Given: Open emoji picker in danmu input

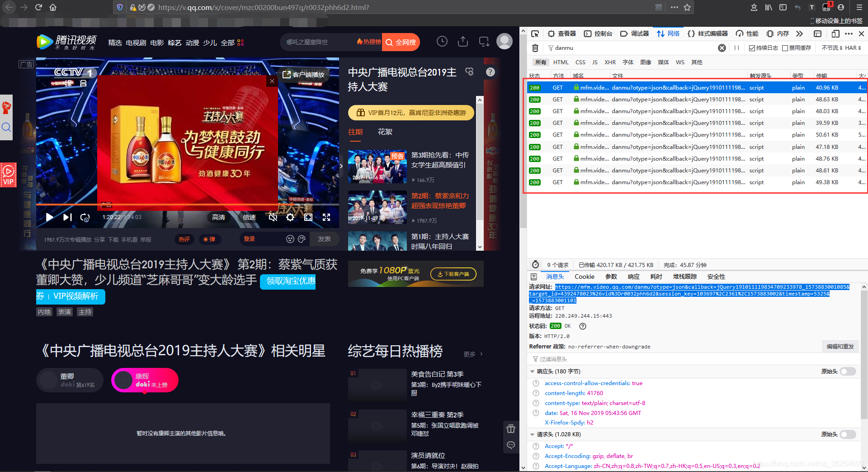Looking at the screenshot, I should tap(290, 239).
